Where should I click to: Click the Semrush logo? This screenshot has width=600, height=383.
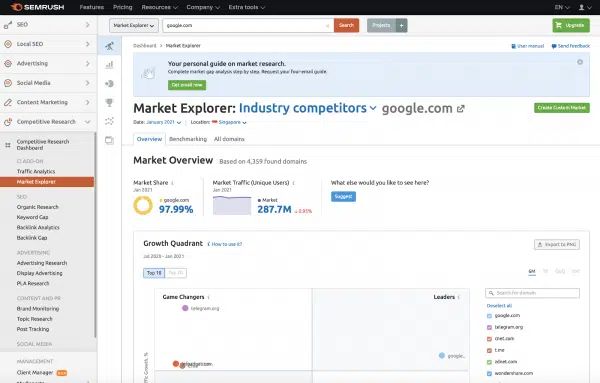pyautogui.click(x=38, y=7)
